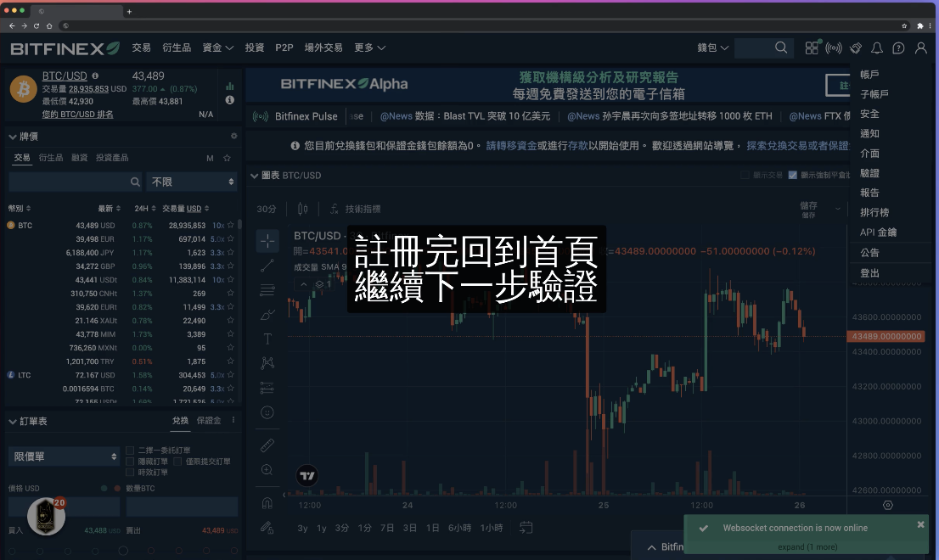This screenshot has height=560, width=939.
Task: Select the zoom in tool
Action: pos(267,470)
